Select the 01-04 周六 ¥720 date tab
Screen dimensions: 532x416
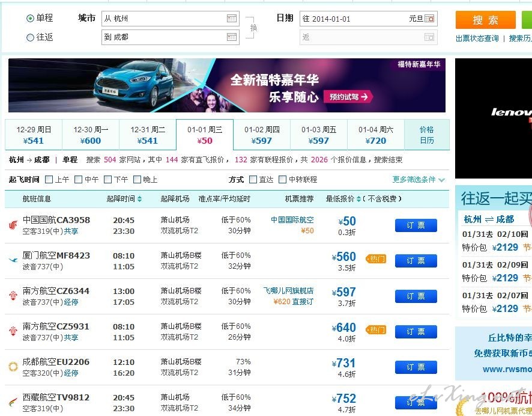click(x=376, y=135)
